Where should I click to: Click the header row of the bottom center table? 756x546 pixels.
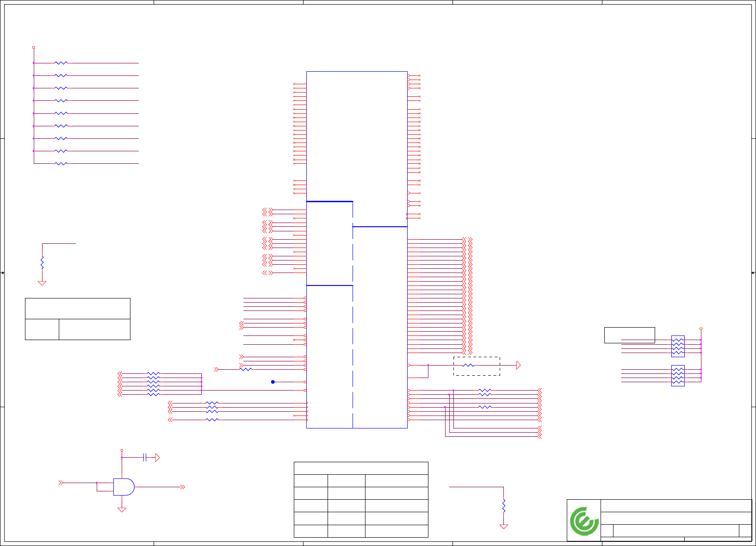(x=361, y=468)
